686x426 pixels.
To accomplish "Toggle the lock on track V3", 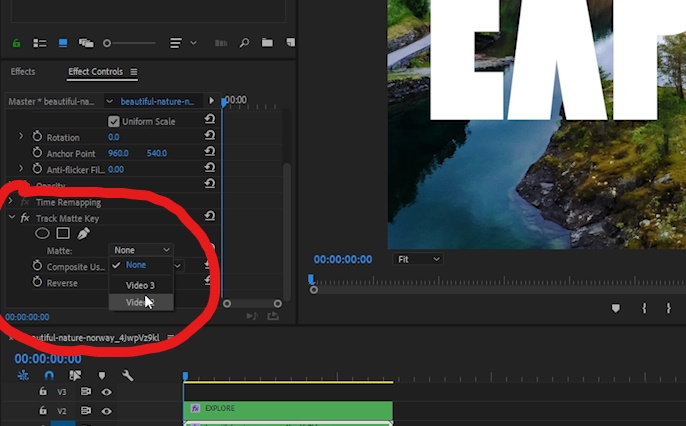I will [x=43, y=391].
